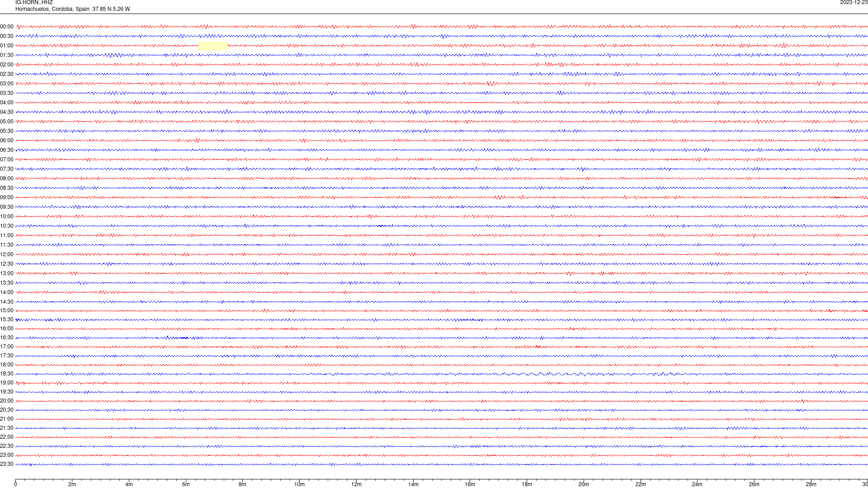The width and height of the screenshot is (868, 488).
Task: Select the 05:30 time row label
Action: pyautogui.click(x=7, y=131)
